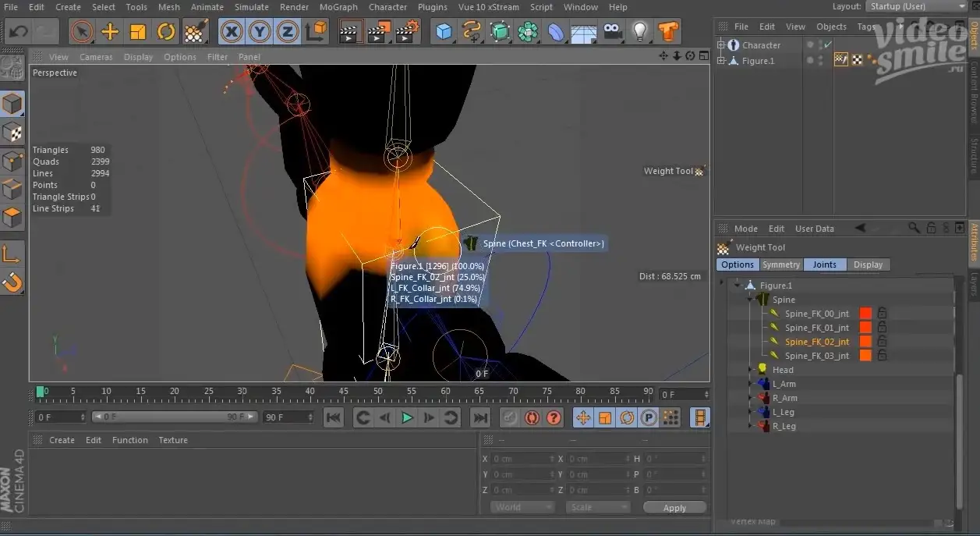Add a Light bulb icon
Image resolution: width=980 pixels, height=536 pixels.
tap(640, 31)
